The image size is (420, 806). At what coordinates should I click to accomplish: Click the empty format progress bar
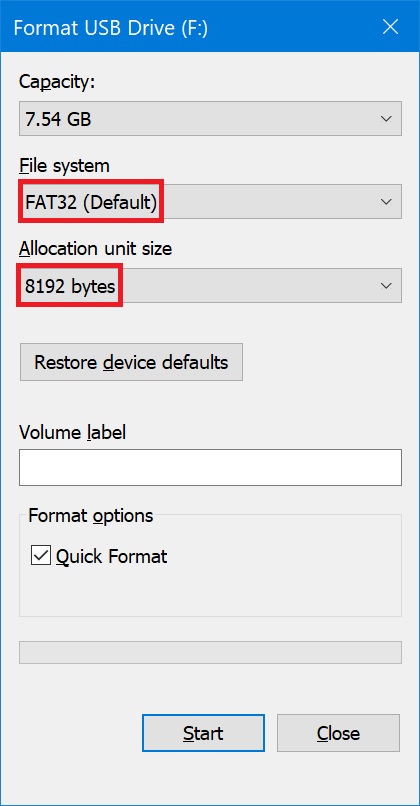pos(210,652)
